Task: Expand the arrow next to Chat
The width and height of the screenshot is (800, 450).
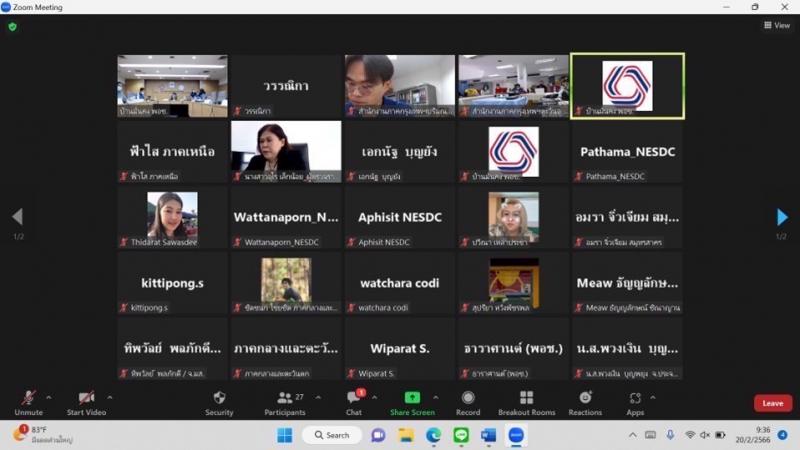Action: click(374, 397)
